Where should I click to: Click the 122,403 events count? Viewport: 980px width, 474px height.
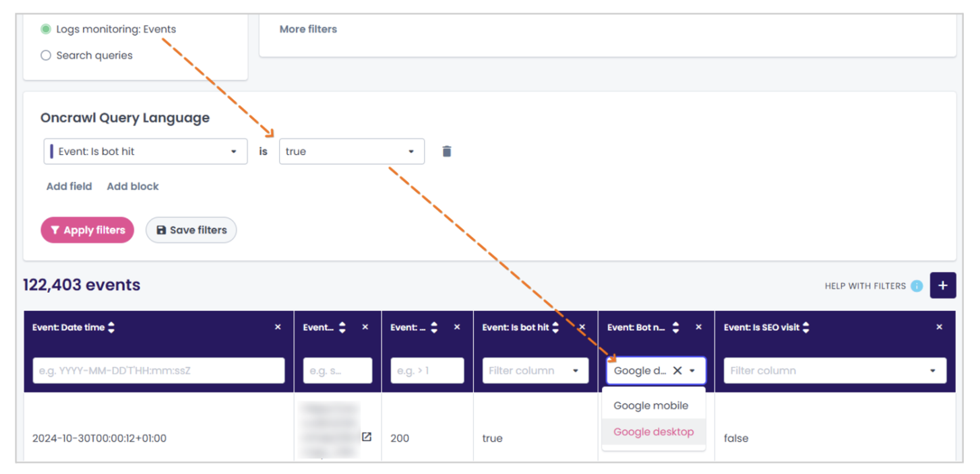pyautogui.click(x=82, y=285)
